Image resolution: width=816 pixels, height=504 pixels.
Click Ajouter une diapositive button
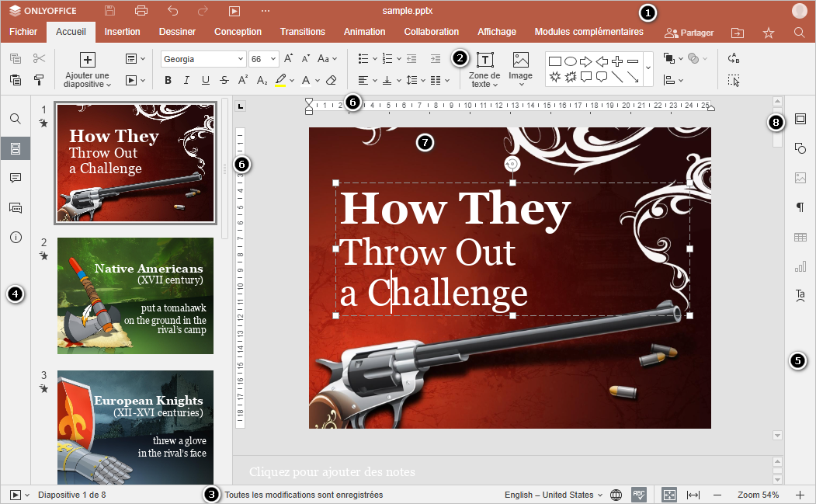(88, 68)
